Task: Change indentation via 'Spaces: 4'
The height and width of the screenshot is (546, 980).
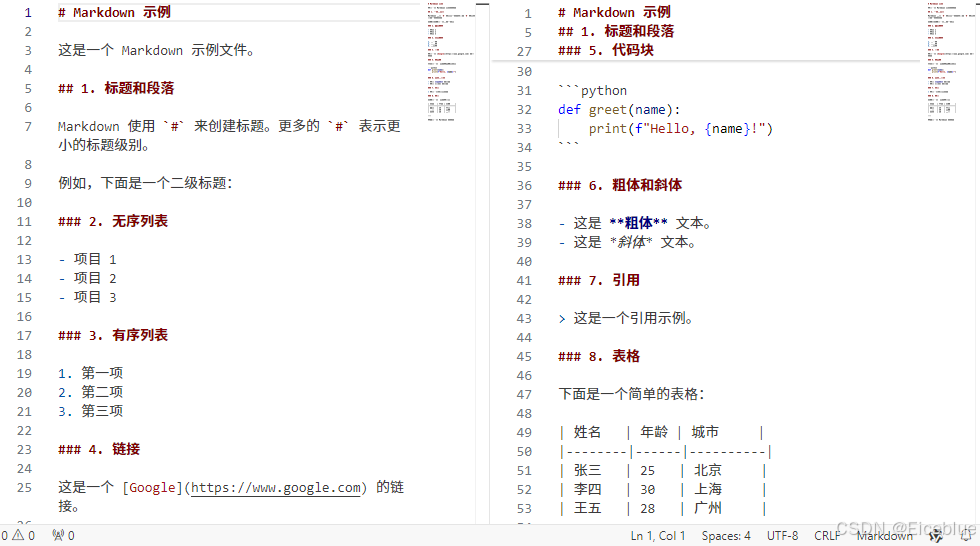Action: [726, 535]
